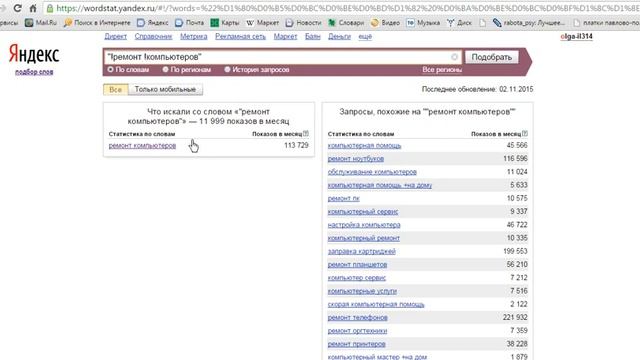Open the Яндекс bookmark
Viewport: 640px width, 360px height.
coord(153,23)
